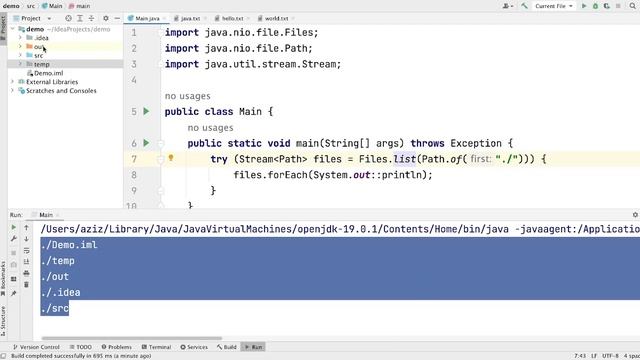Switch to the Main.java editor tab
640x360 pixels.
click(x=146, y=18)
